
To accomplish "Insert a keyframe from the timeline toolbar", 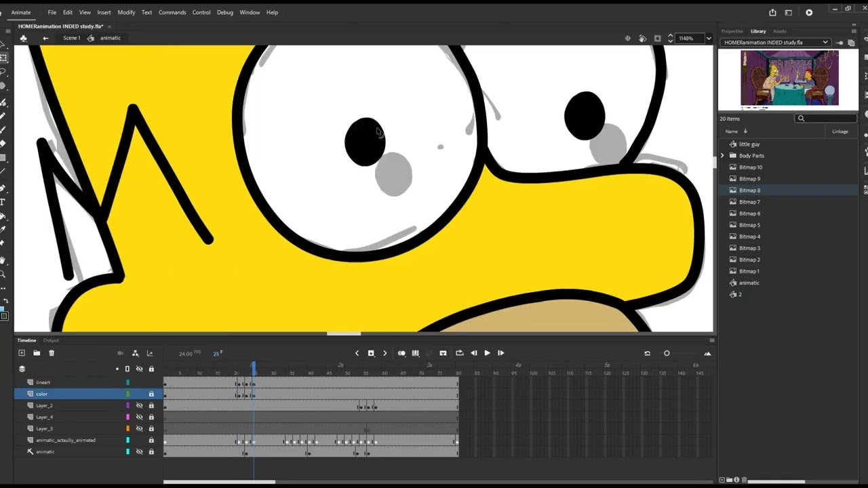I will click(x=371, y=353).
